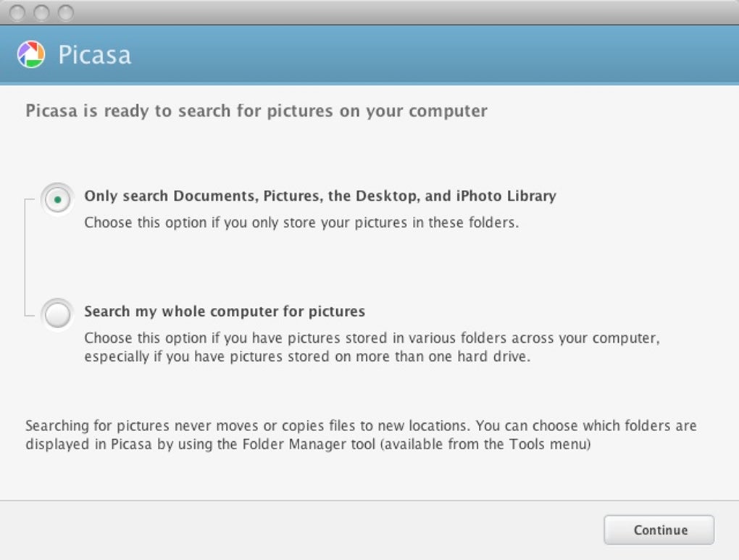
Task: Click the Picasa title text in header
Action: point(94,55)
